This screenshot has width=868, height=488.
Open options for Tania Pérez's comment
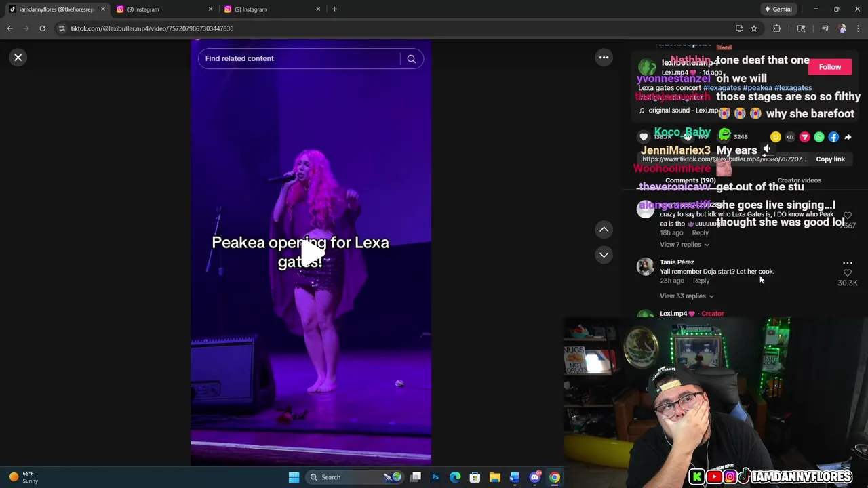pyautogui.click(x=847, y=263)
